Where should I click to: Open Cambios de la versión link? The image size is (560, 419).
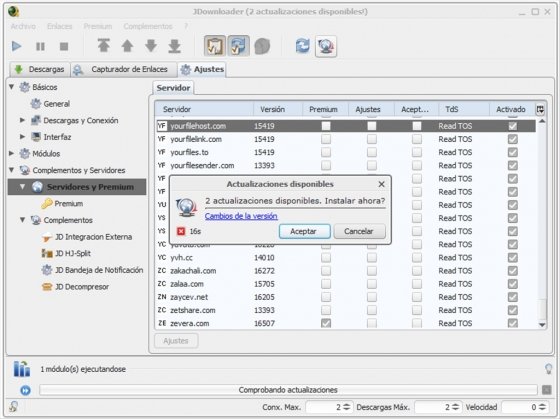pos(241,216)
